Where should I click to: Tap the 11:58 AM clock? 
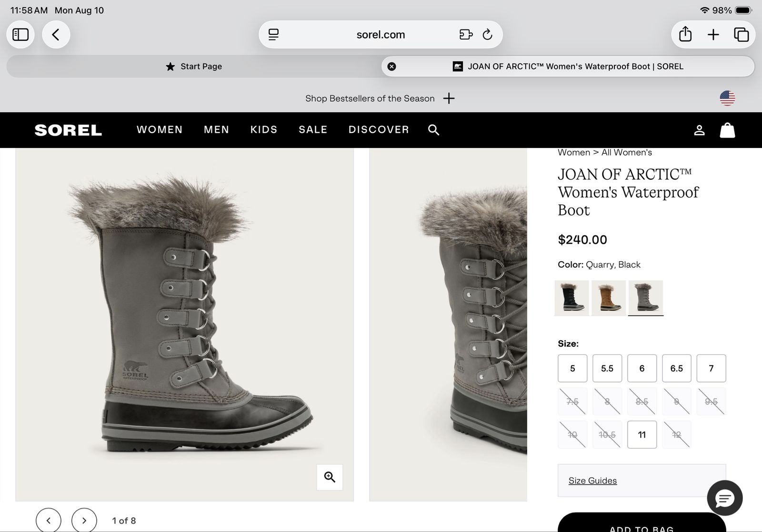[29, 10]
